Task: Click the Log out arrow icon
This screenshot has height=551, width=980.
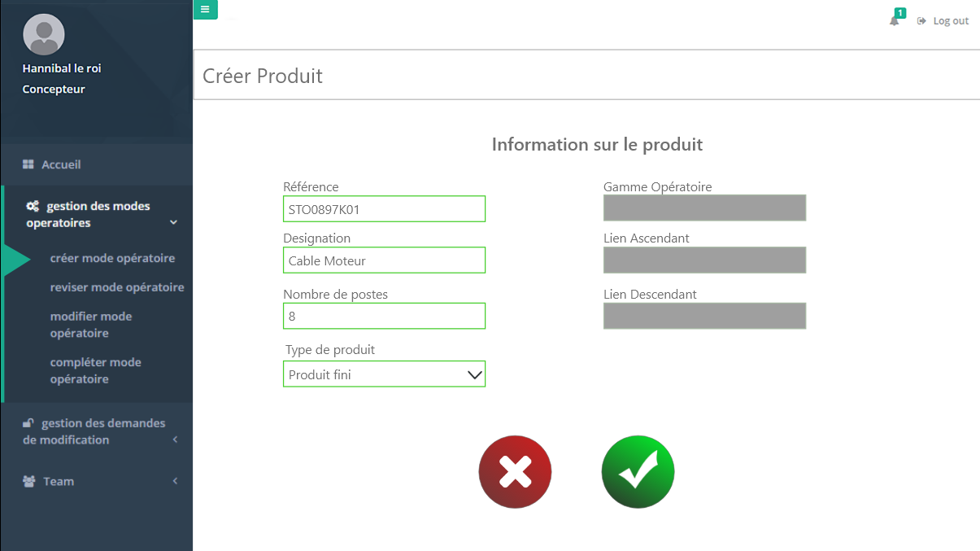Action: (921, 21)
